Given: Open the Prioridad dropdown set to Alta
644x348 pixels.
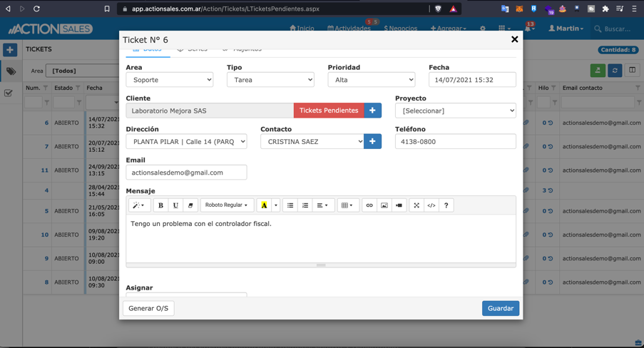Looking at the screenshot, I should (371, 80).
